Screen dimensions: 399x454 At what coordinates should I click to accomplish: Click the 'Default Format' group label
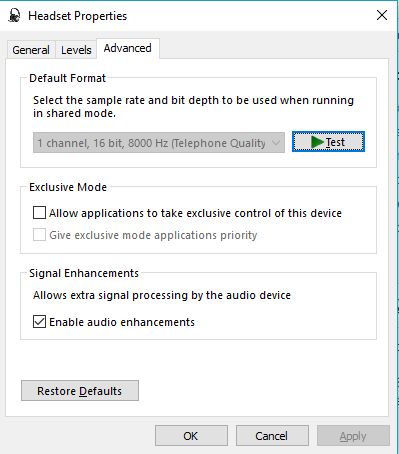tap(67, 78)
